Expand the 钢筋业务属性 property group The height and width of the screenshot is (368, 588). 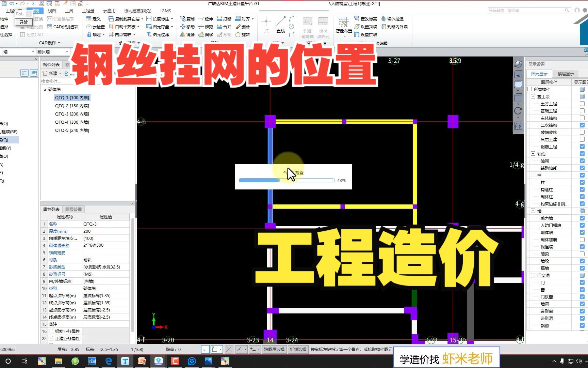51,331
